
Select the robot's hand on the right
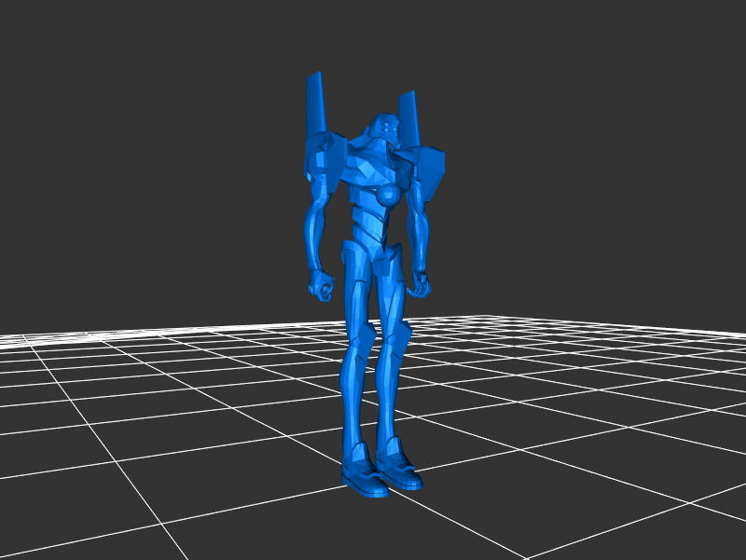pos(421,285)
